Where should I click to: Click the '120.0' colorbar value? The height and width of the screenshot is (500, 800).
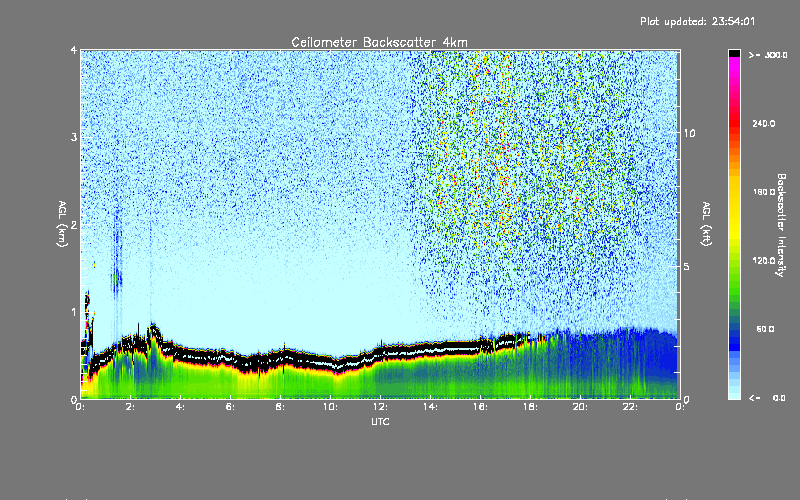pos(764,260)
